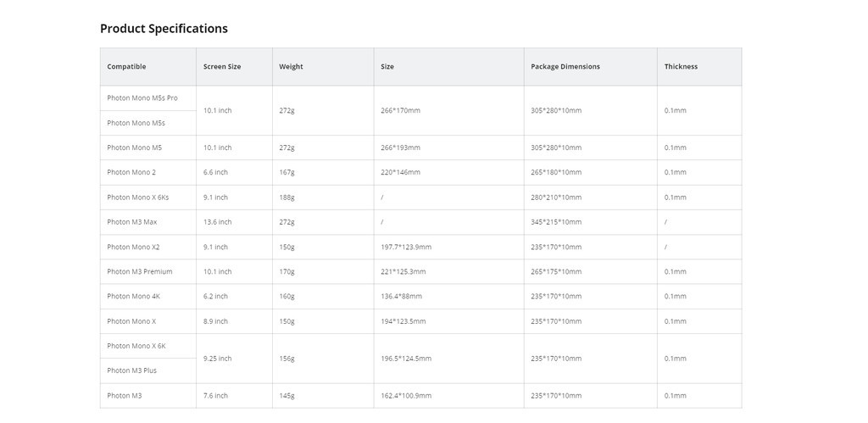Select the Photon M3 Max cell
This screenshot has width=868, height=423.
pyautogui.click(x=147, y=222)
